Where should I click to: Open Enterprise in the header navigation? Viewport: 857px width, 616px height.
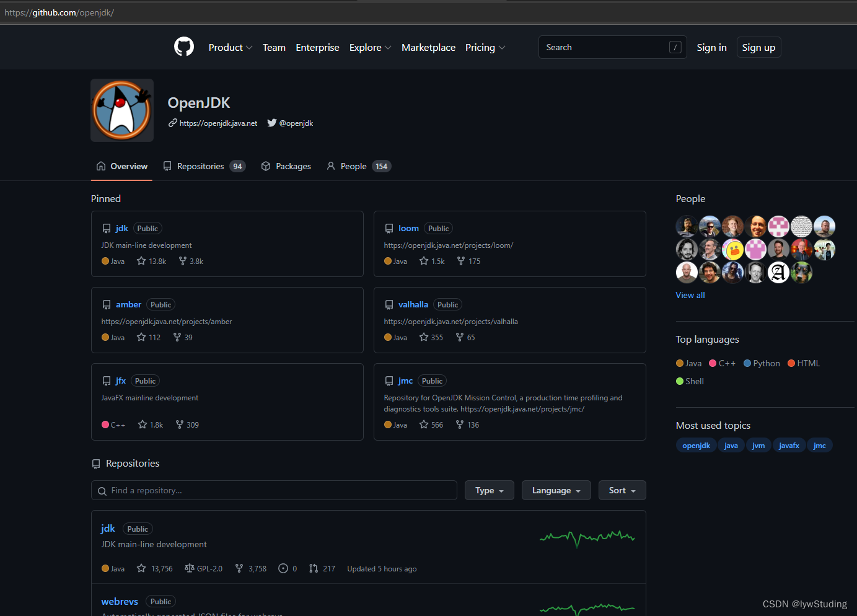(317, 48)
